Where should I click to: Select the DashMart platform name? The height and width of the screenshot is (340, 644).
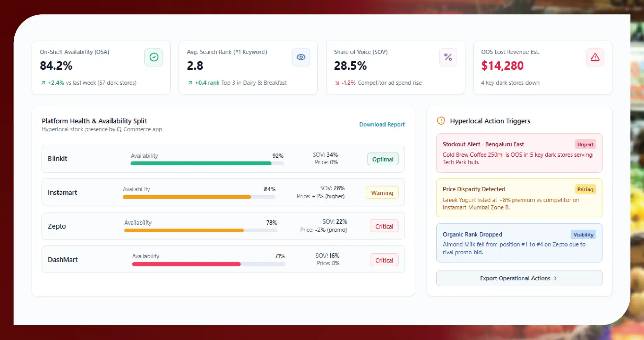[63, 259]
